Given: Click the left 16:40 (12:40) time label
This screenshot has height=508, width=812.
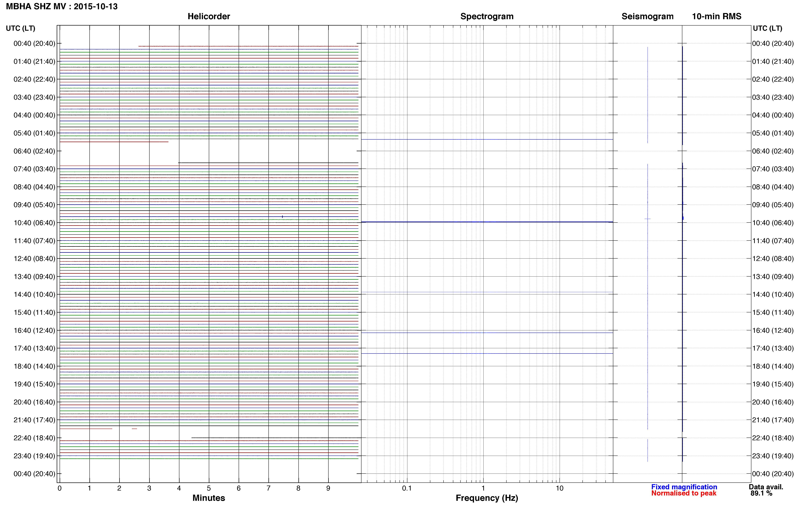Looking at the screenshot, I should tap(34, 330).
